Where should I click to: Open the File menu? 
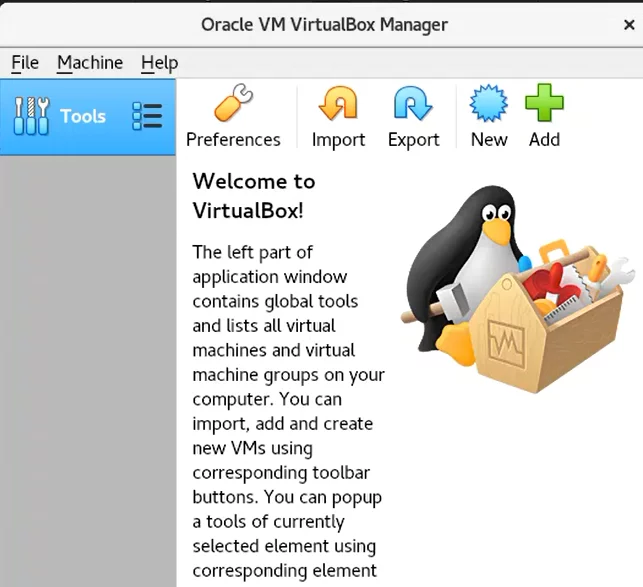click(x=25, y=63)
